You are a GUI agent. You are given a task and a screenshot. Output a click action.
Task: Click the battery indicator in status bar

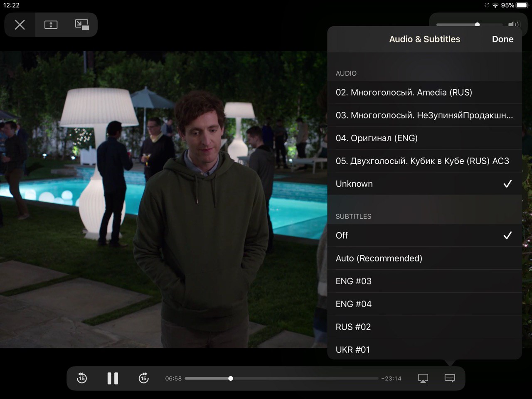click(522, 5)
